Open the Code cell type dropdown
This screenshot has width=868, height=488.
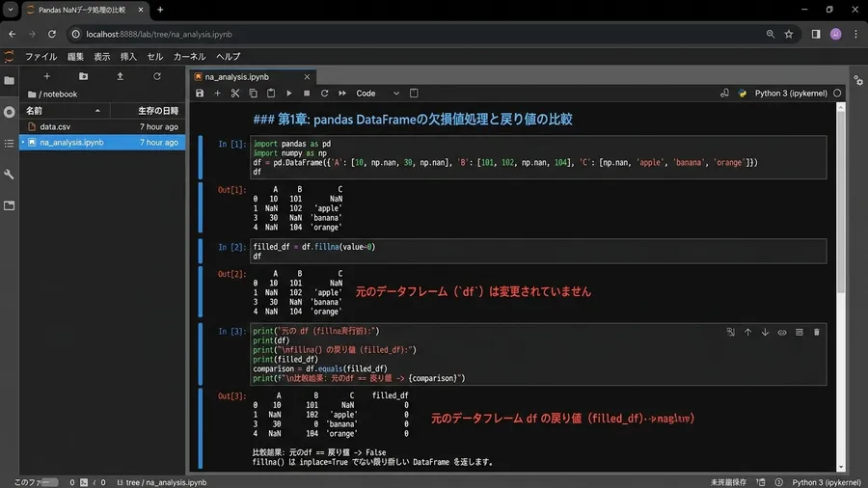pos(377,93)
